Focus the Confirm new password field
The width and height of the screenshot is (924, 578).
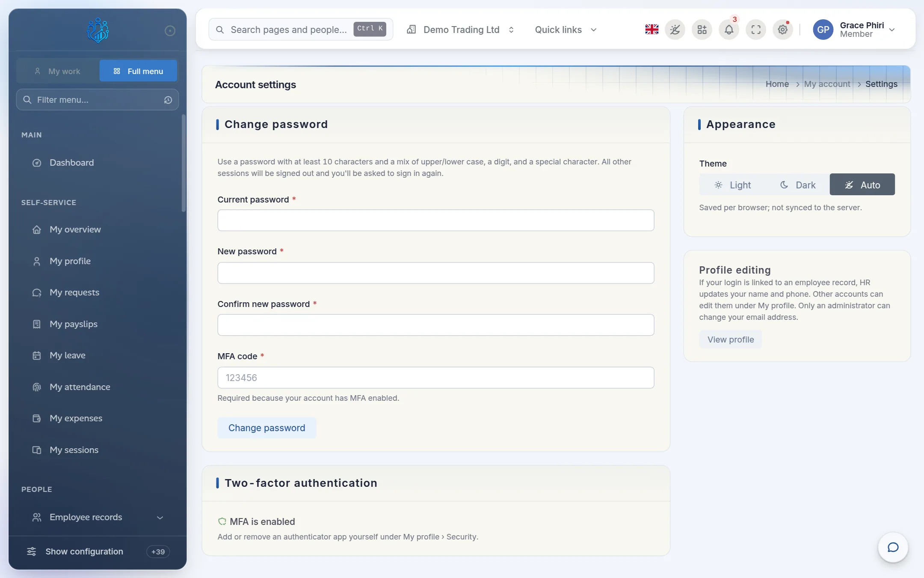click(x=435, y=325)
